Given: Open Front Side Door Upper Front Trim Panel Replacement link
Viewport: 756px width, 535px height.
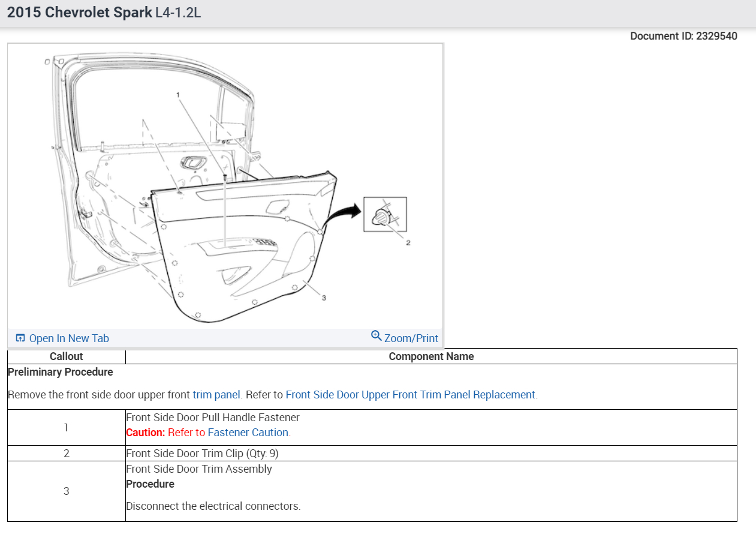Looking at the screenshot, I should coord(411,395).
